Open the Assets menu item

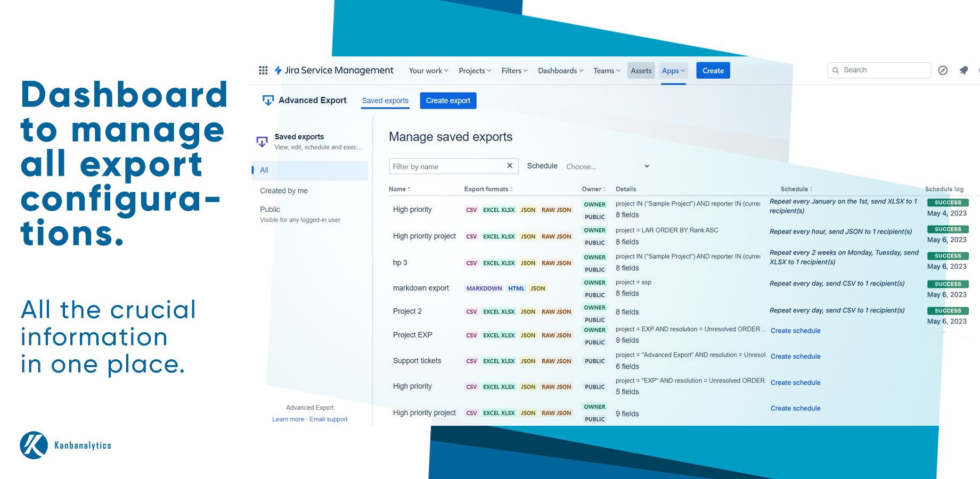pyautogui.click(x=641, y=71)
